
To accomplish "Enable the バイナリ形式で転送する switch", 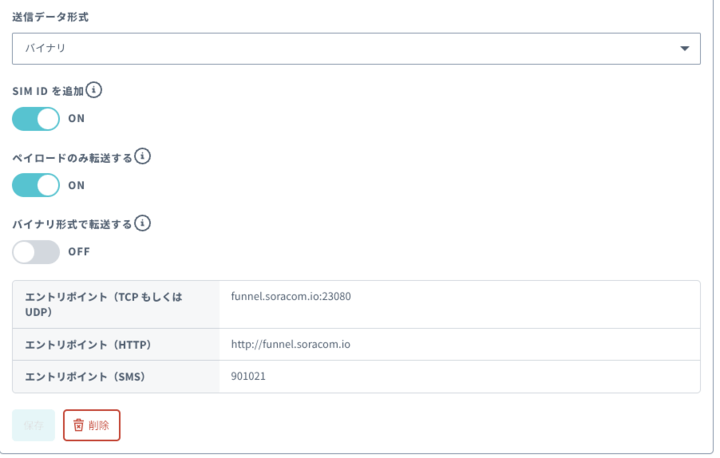I will 36,252.
